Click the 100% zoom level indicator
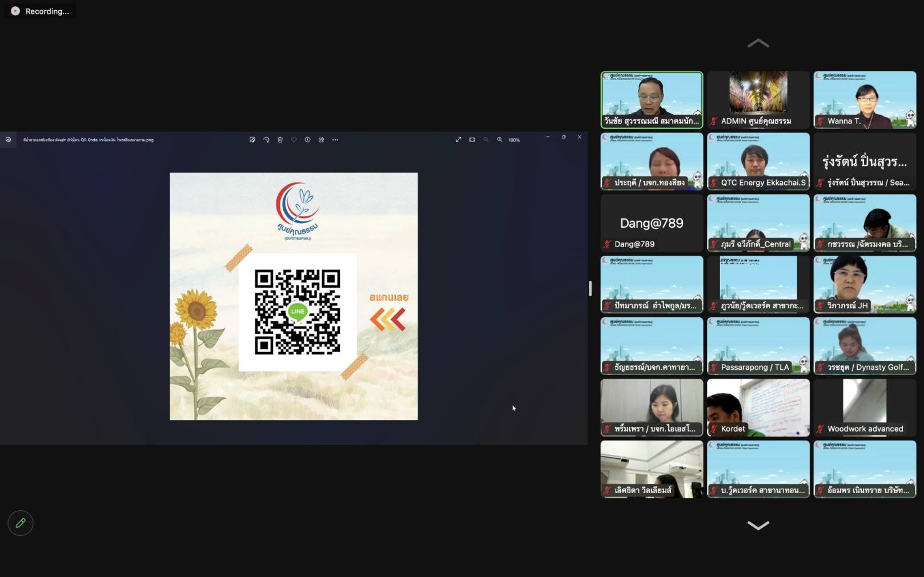Image resolution: width=924 pixels, height=577 pixels. (x=514, y=140)
